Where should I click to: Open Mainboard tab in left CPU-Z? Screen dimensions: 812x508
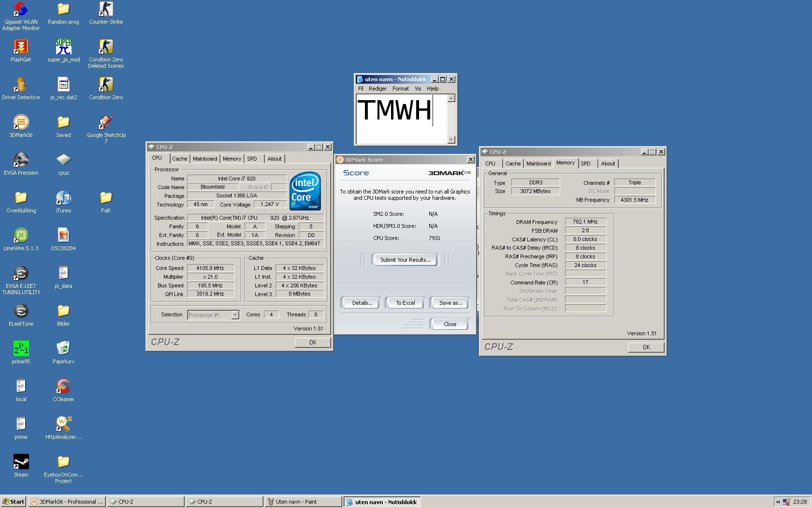tap(205, 159)
